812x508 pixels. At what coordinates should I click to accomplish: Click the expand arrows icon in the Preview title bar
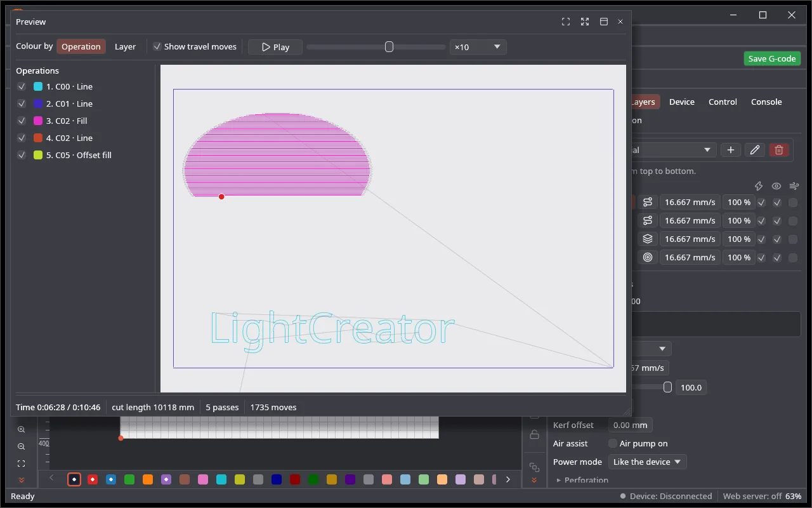tap(585, 22)
